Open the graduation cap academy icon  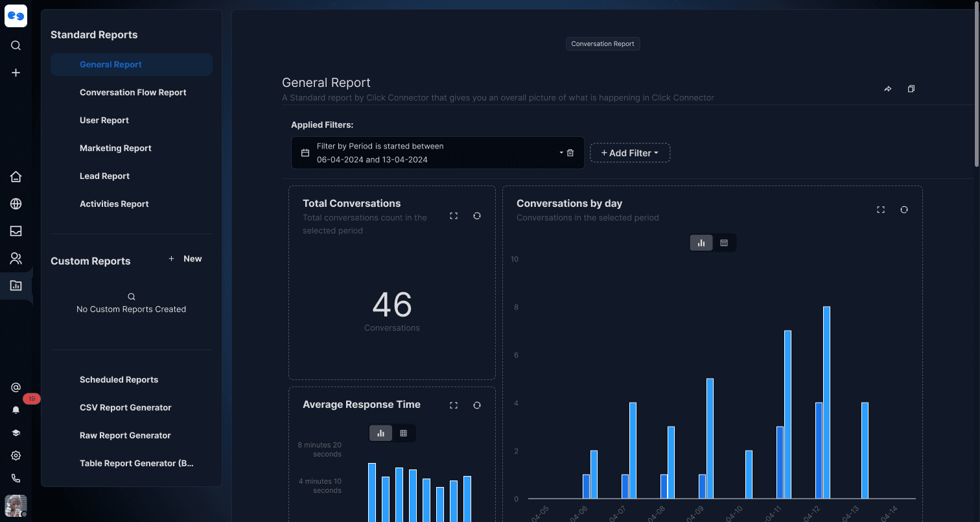(16, 433)
